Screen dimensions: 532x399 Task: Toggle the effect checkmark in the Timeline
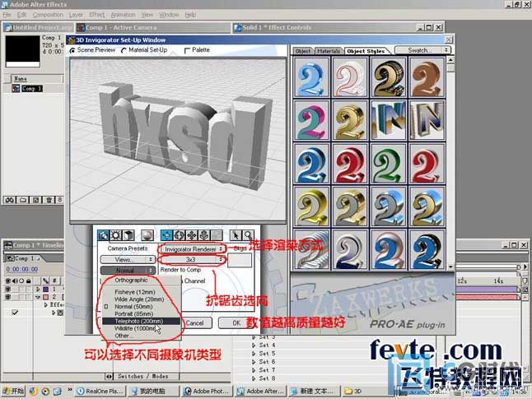15,313
